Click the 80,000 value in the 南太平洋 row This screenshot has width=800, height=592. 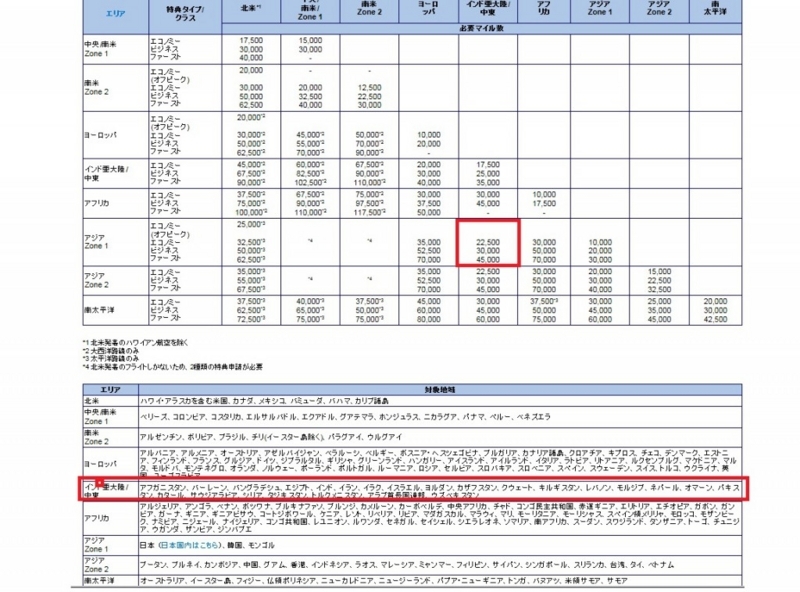(x=429, y=319)
